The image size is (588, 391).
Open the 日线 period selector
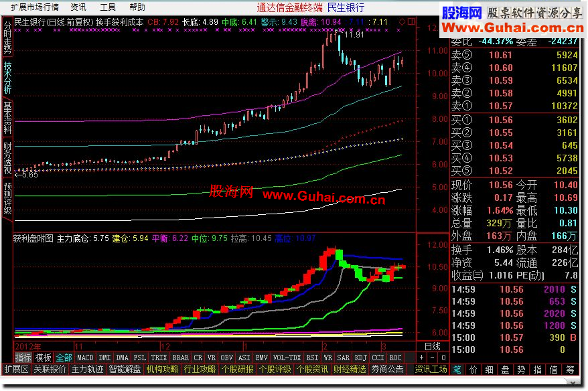click(x=433, y=346)
